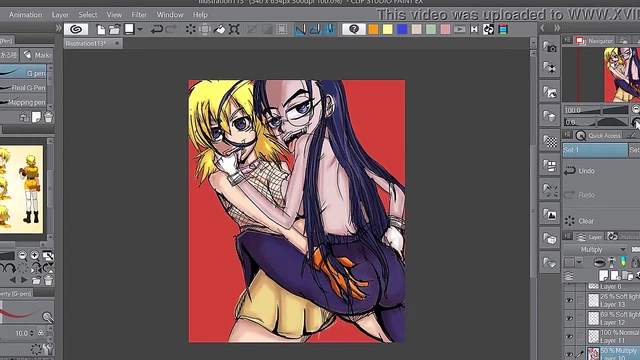Select the G-pen sub tool

coord(23,73)
